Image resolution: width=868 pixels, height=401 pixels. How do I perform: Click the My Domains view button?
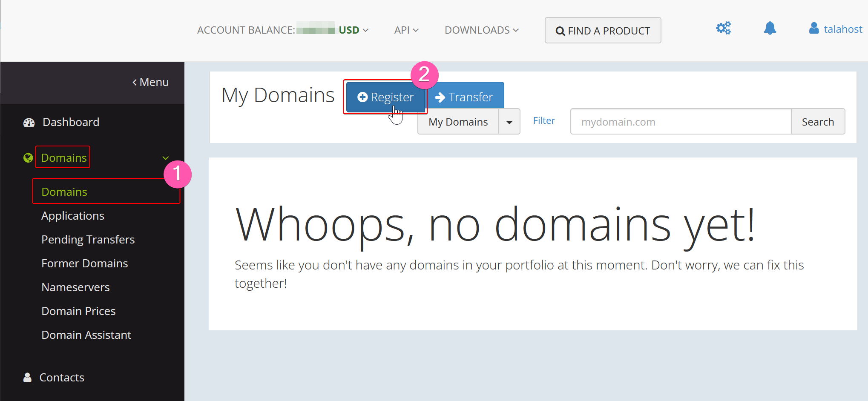point(458,122)
